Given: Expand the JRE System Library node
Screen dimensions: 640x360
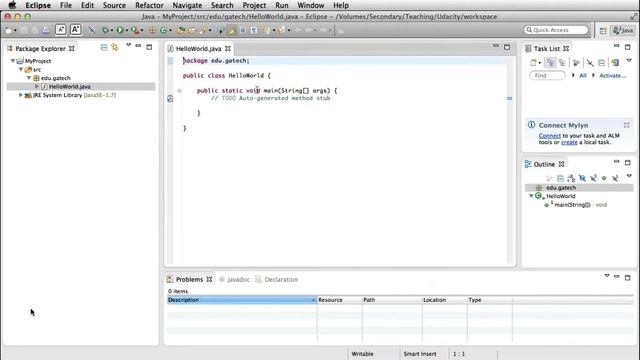Looking at the screenshot, I should click(21, 95).
